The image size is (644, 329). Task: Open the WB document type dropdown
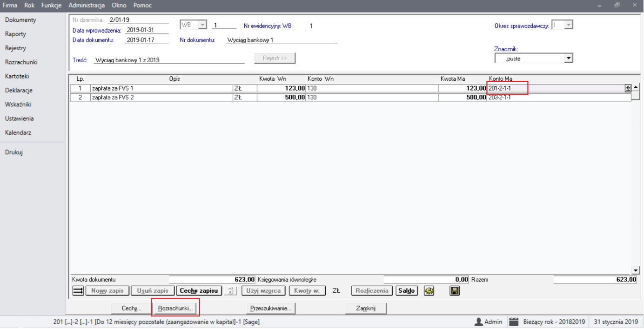[202, 25]
